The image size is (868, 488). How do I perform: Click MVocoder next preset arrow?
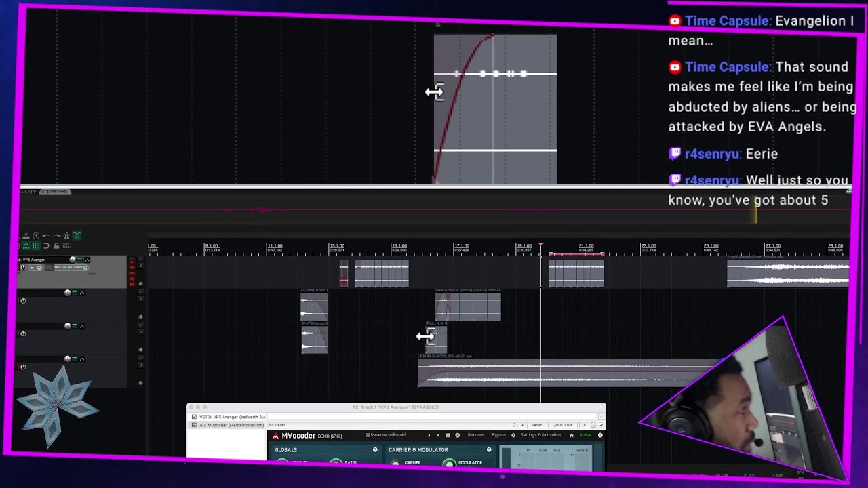(439, 435)
